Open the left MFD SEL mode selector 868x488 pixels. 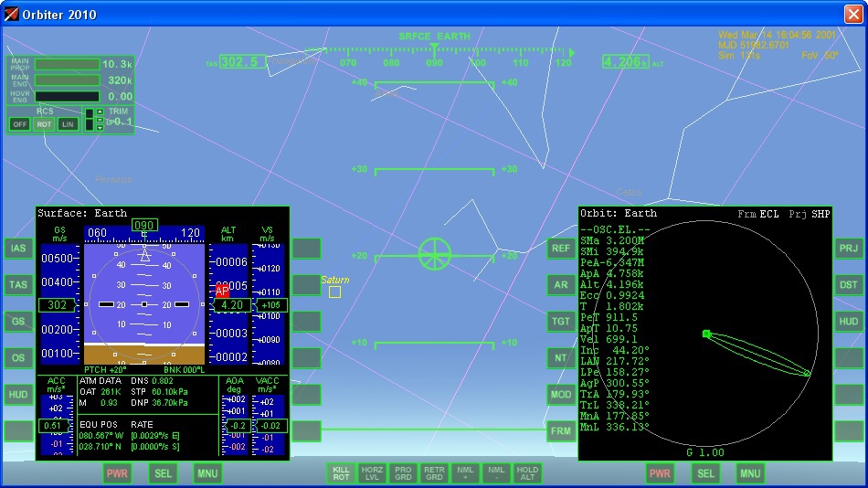pos(163,473)
